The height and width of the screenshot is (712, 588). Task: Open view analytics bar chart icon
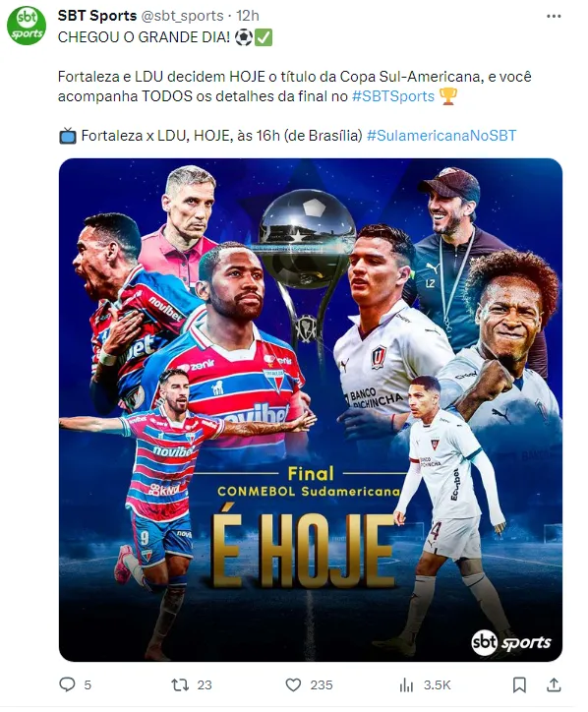(x=406, y=684)
